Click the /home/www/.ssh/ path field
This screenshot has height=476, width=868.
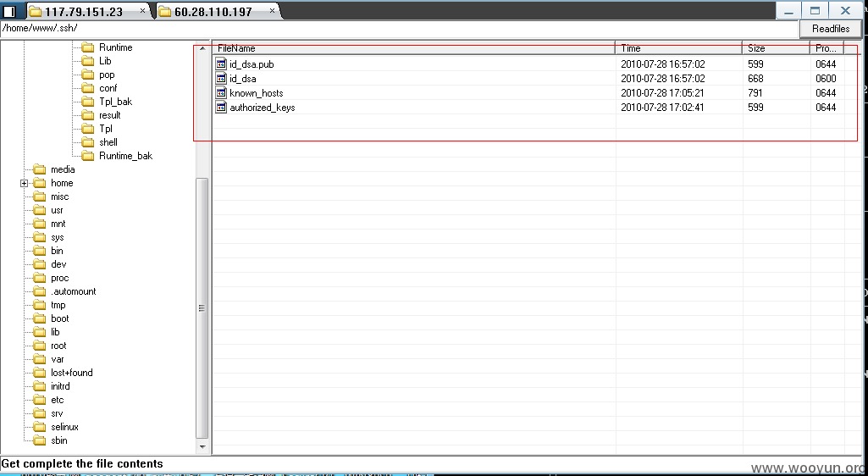[399, 28]
